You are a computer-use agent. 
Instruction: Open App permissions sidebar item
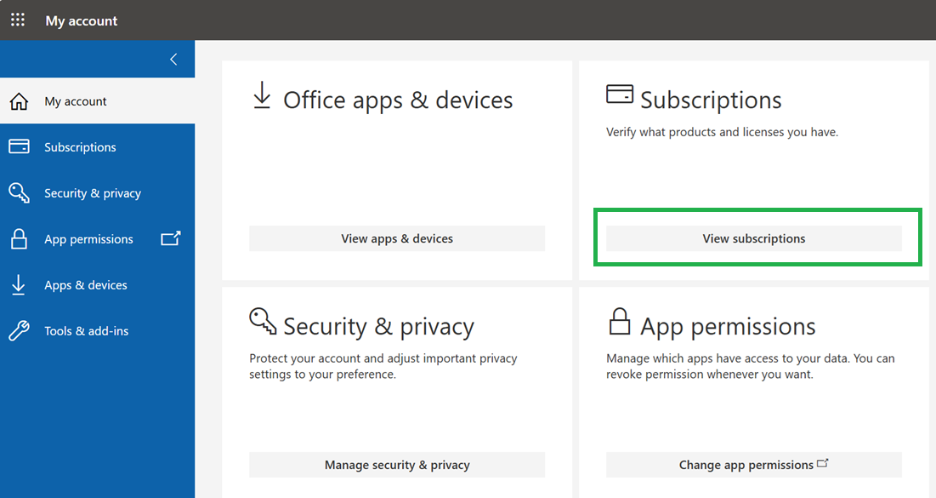pyautogui.click(x=97, y=239)
